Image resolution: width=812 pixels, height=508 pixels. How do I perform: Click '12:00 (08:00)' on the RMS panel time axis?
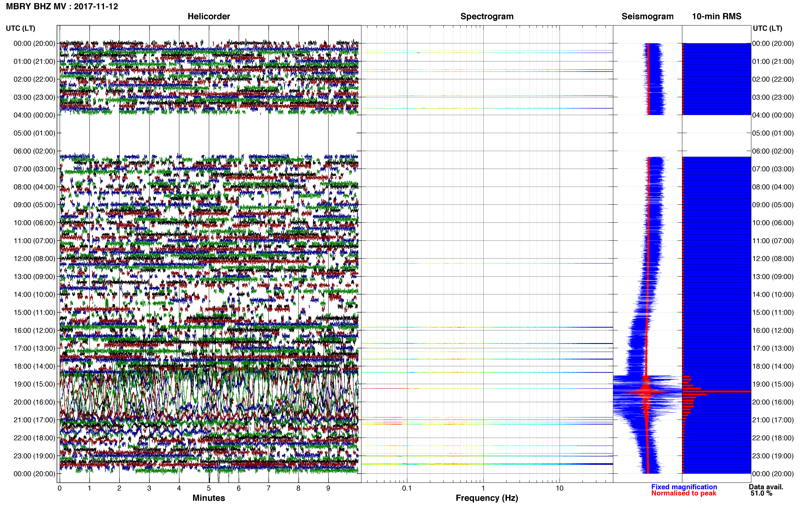773,259
